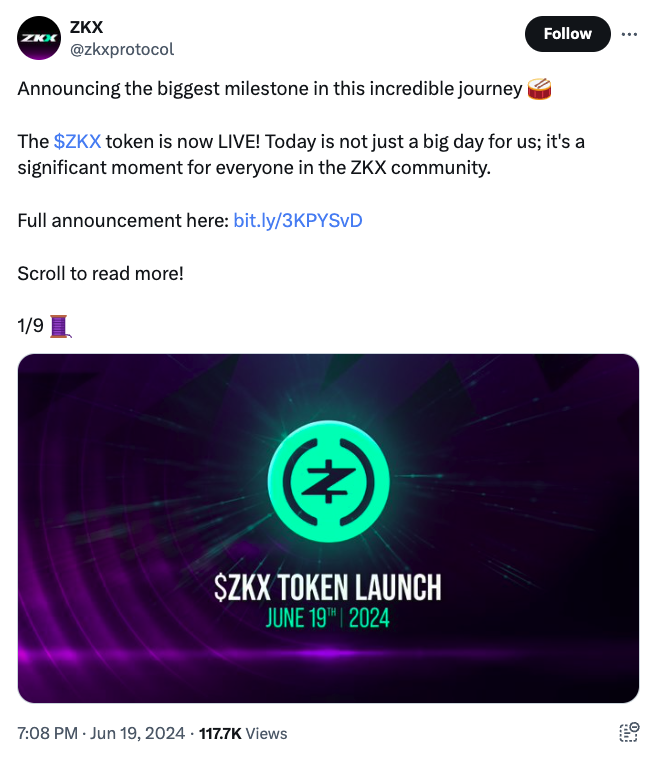Image resolution: width=658 pixels, height=759 pixels.
Task: Click the drum emoji in the post
Action: pyautogui.click(x=539, y=89)
